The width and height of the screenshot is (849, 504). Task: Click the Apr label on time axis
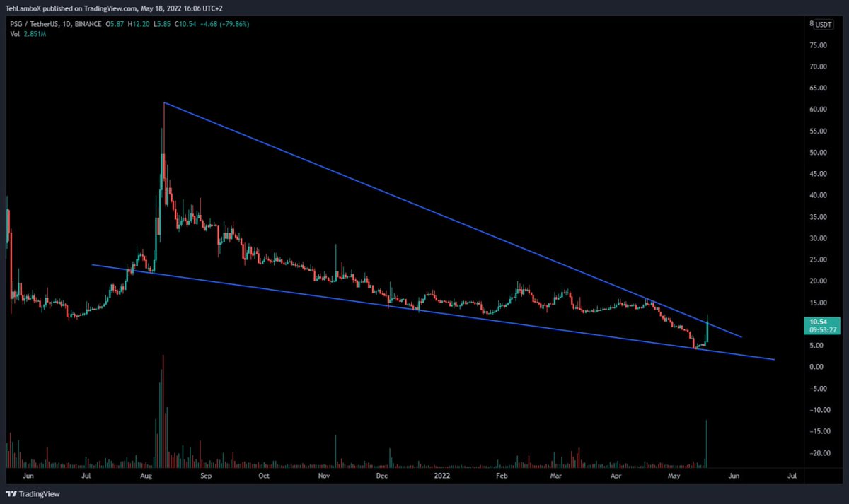pyautogui.click(x=616, y=476)
